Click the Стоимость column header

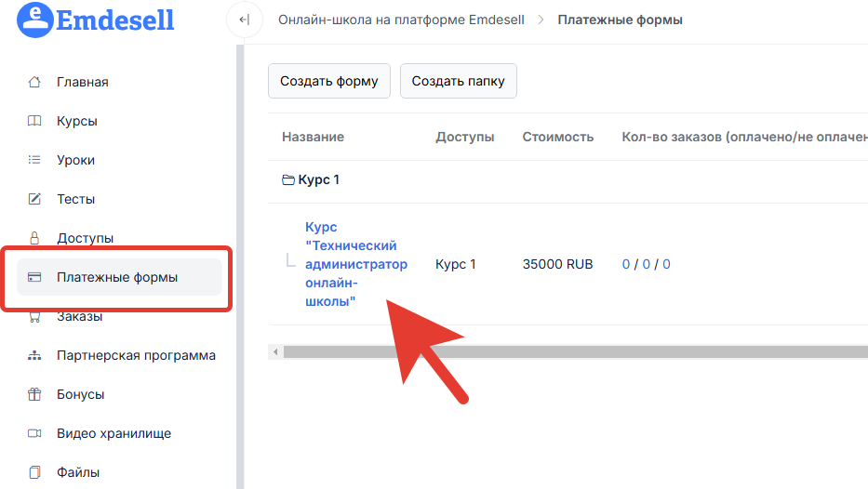click(558, 137)
